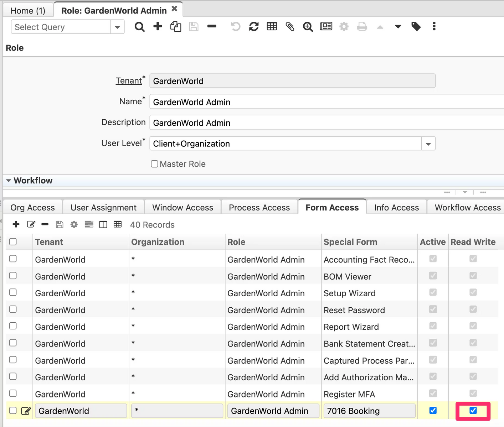
Task: Open the toolbar's three-dot more menu
Action: tap(434, 26)
